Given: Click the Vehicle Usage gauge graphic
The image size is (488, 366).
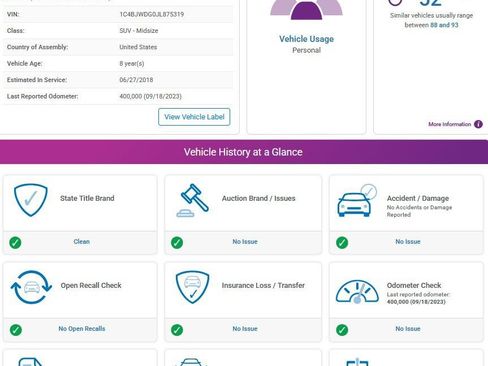Looking at the screenshot, I should click(306, 9).
